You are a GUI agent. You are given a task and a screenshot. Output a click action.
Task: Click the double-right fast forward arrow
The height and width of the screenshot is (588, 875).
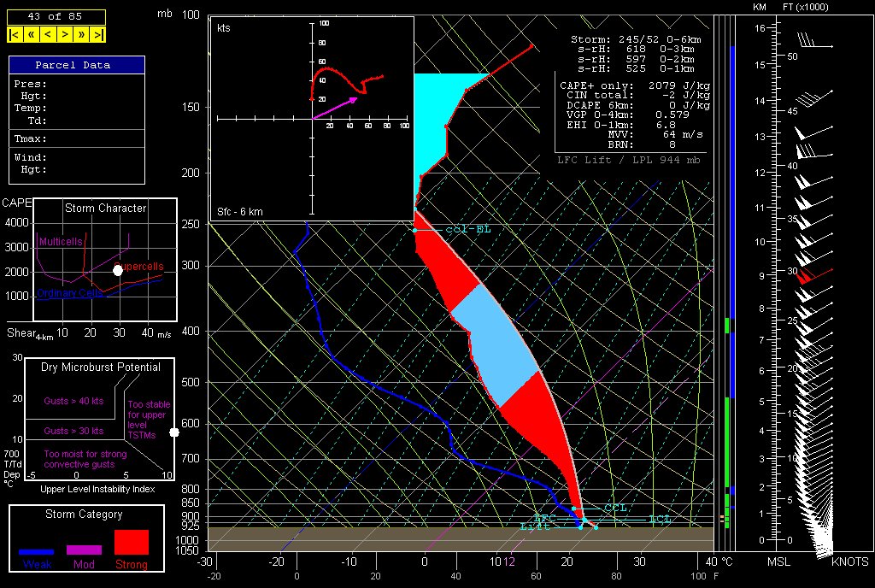coord(82,34)
